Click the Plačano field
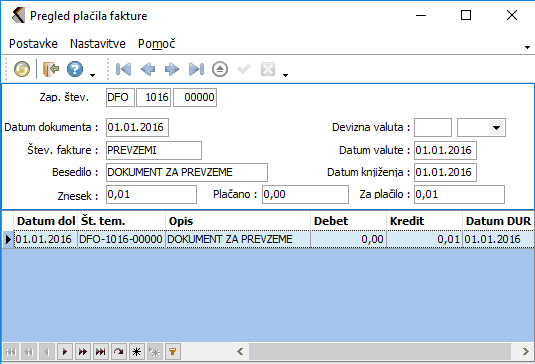This screenshot has width=535, height=364. tap(305, 194)
